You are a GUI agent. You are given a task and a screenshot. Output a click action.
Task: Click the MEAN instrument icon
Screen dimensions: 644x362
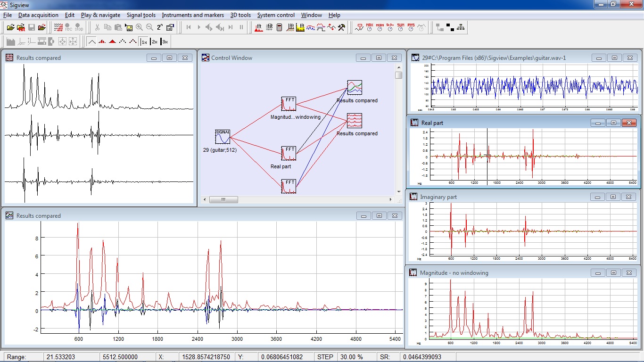tap(380, 27)
